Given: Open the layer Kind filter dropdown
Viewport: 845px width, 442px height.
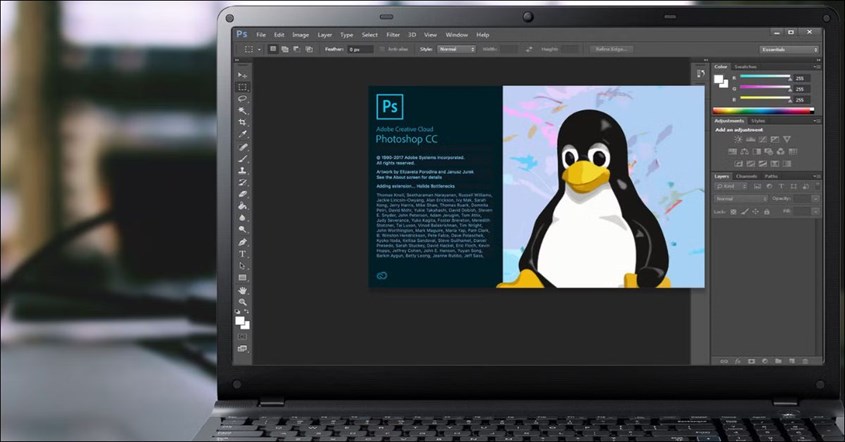Looking at the screenshot, I should (x=731, y=187).
